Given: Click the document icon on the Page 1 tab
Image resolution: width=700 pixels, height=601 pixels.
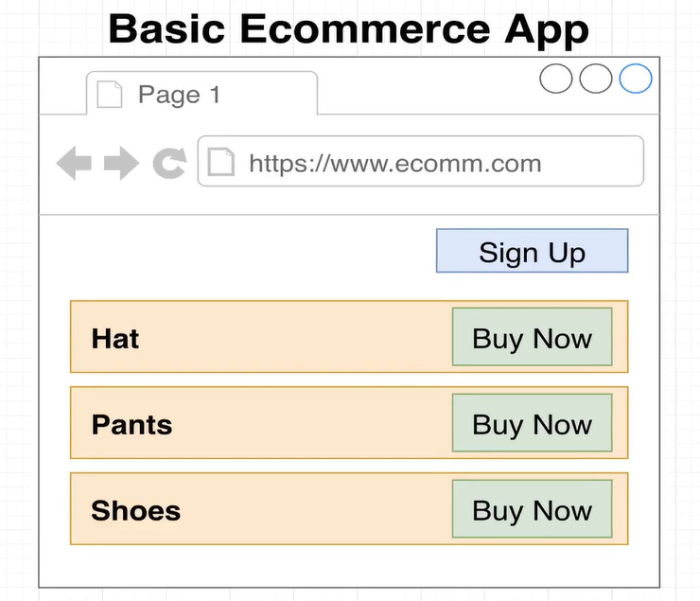Looking at the screenshot, I should pos(110,95).
